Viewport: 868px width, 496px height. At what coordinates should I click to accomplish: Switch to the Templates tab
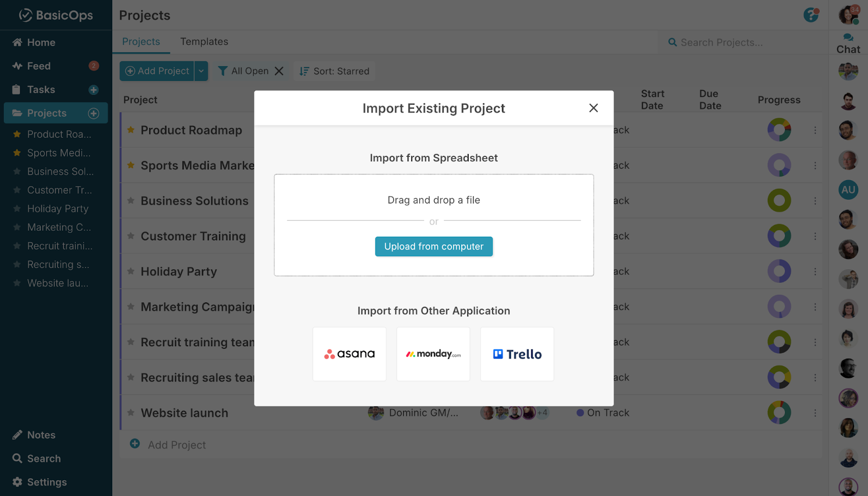[x=205, y=41]
